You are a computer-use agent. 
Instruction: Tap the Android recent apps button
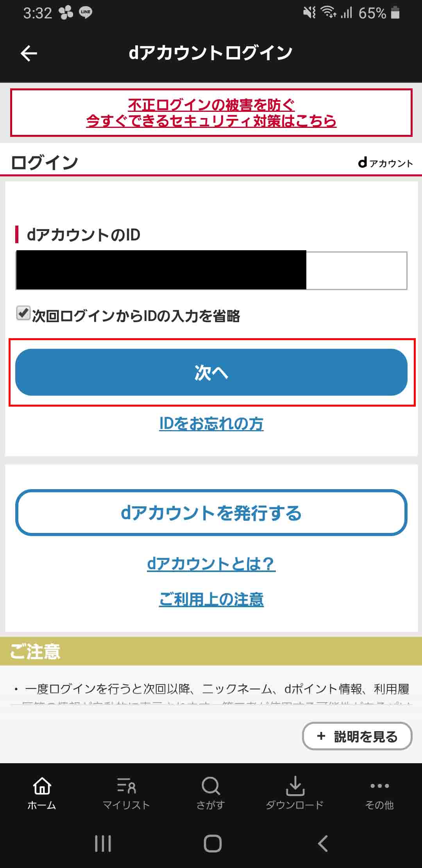point(103,843)
